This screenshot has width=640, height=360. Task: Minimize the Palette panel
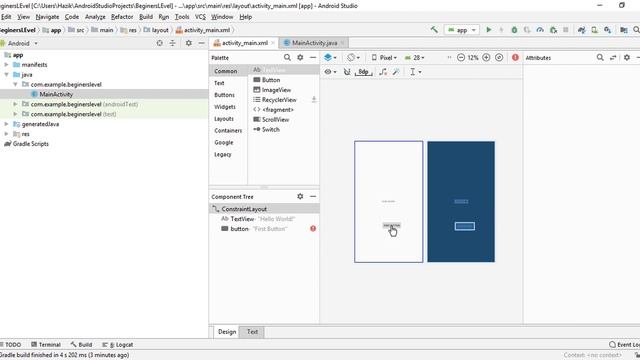click(313, 58)
